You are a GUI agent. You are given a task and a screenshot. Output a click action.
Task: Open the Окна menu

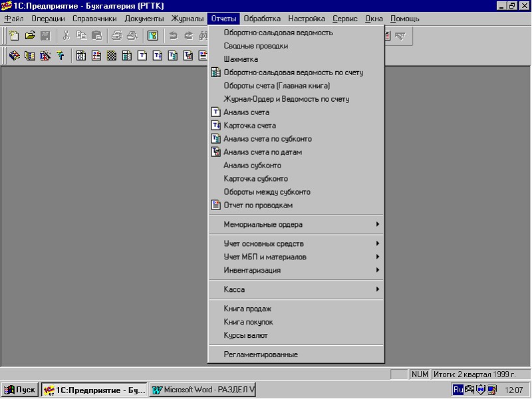(374, 19)
